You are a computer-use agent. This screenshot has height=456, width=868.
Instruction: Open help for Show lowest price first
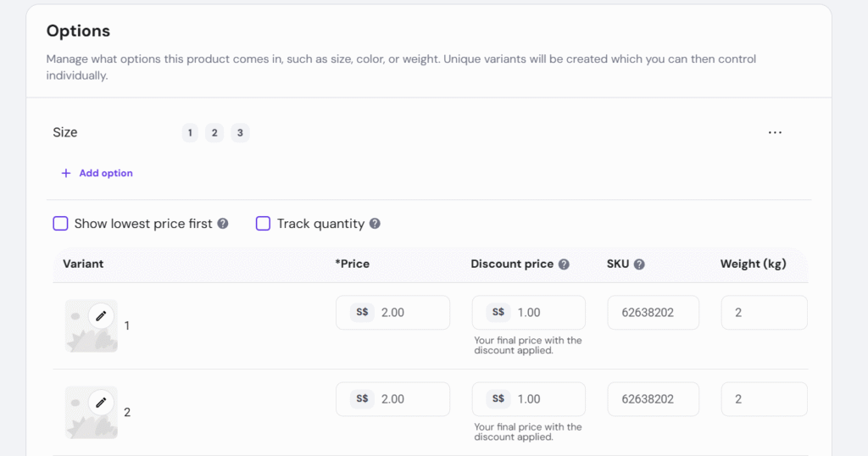click(223, 224)
